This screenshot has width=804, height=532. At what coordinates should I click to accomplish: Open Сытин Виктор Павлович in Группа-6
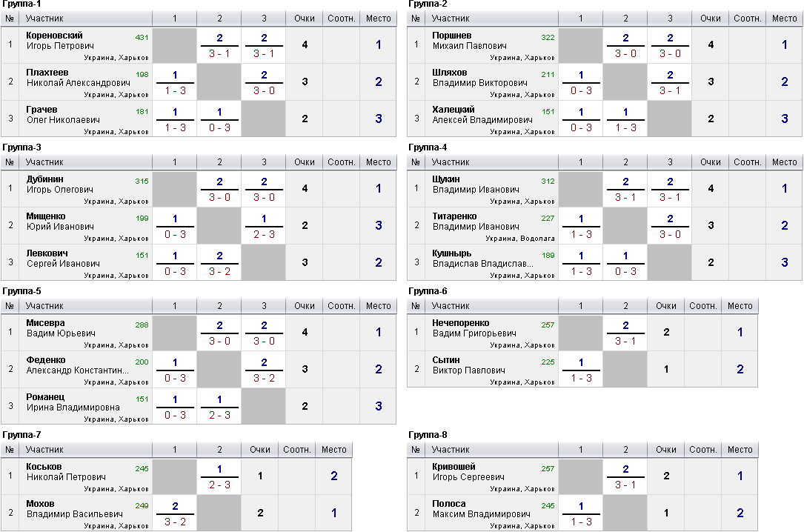(468, 365)
